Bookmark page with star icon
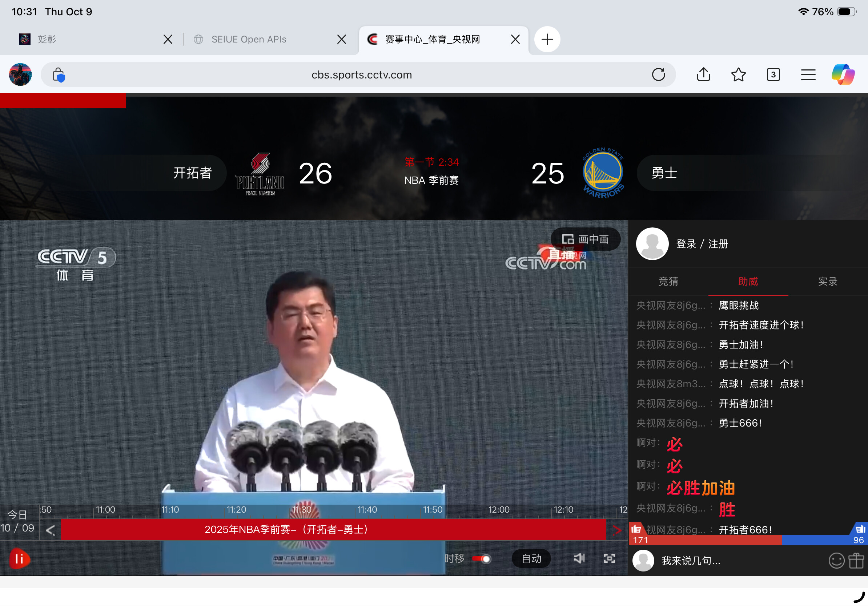The height and width of the screenshot is (606, 868). tap(738, 74)
